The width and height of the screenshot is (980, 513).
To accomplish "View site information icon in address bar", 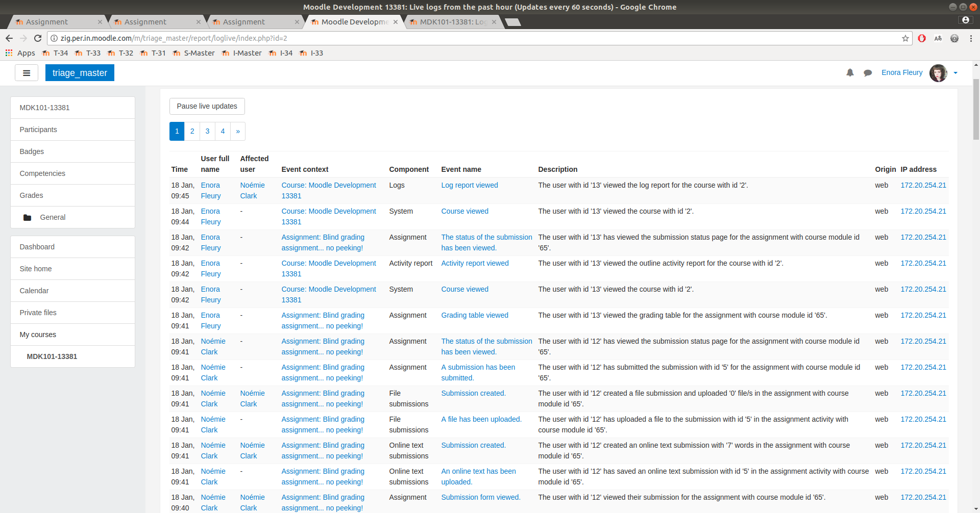I will [x=54, y=38].
